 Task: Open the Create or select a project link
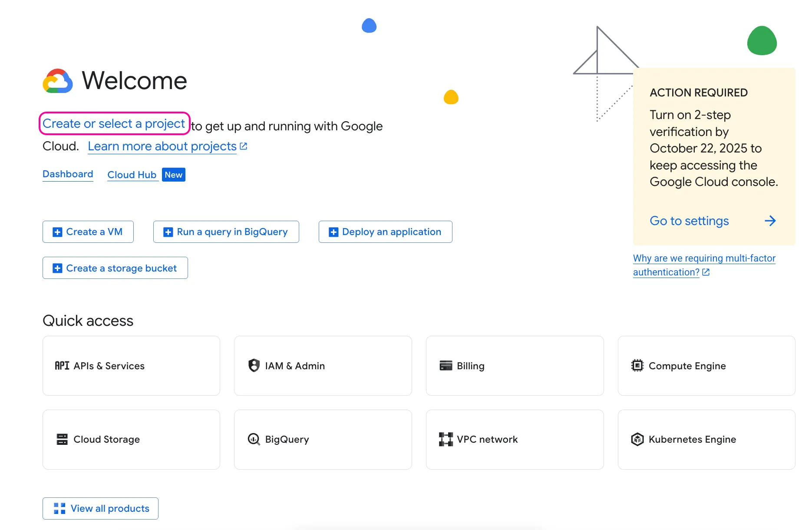coord(114,124)
